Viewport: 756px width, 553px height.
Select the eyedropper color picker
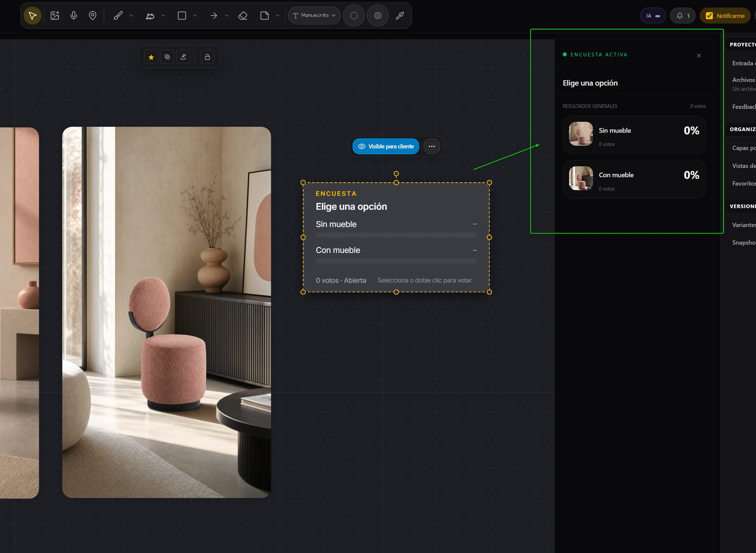400,15
